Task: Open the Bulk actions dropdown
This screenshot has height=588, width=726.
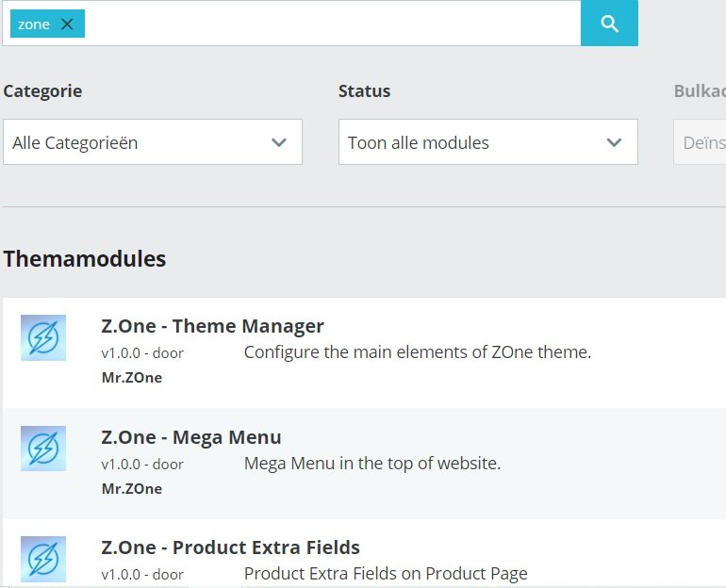Action: pos(700,142)
